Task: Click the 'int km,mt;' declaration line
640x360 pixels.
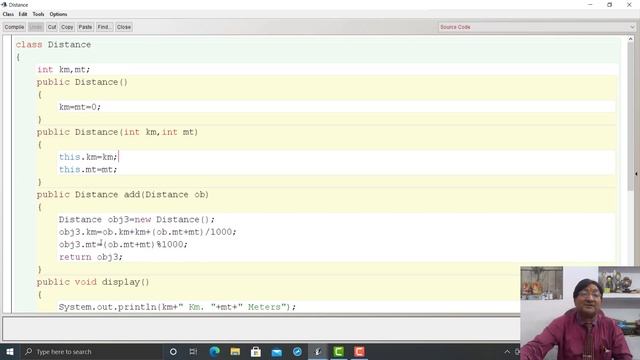Action: 63,69
